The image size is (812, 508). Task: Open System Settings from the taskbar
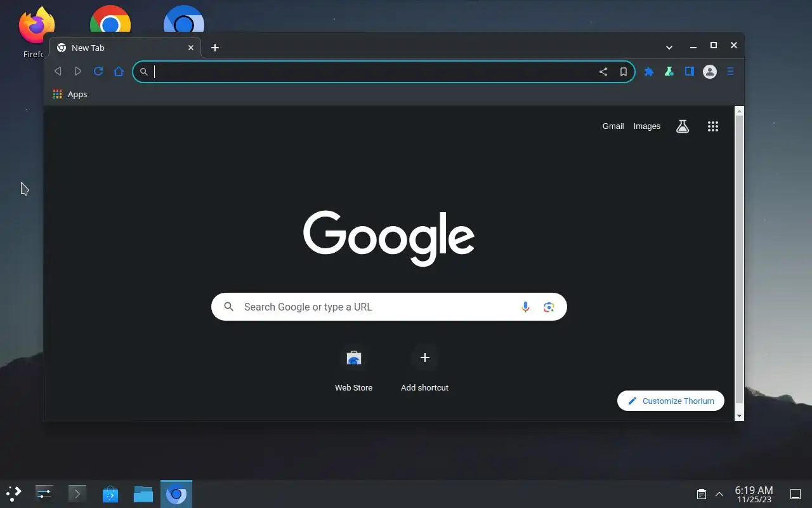pyautogui.click(x=44, y=493)
